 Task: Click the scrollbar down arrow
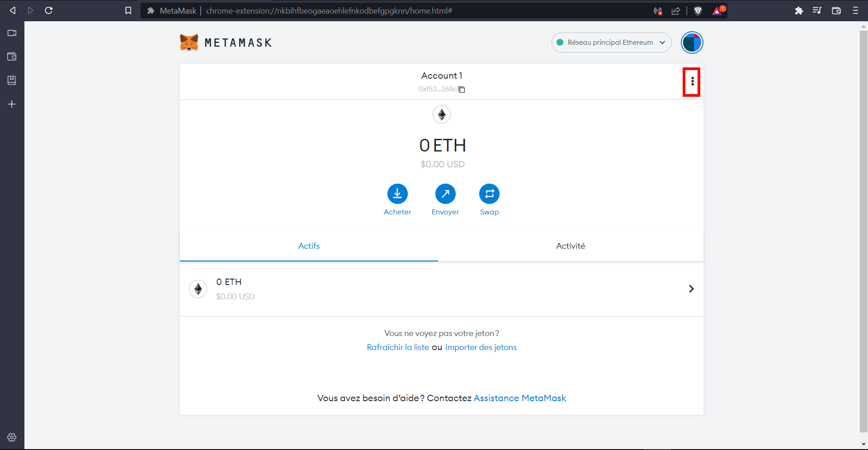click(x=863, y=444)
